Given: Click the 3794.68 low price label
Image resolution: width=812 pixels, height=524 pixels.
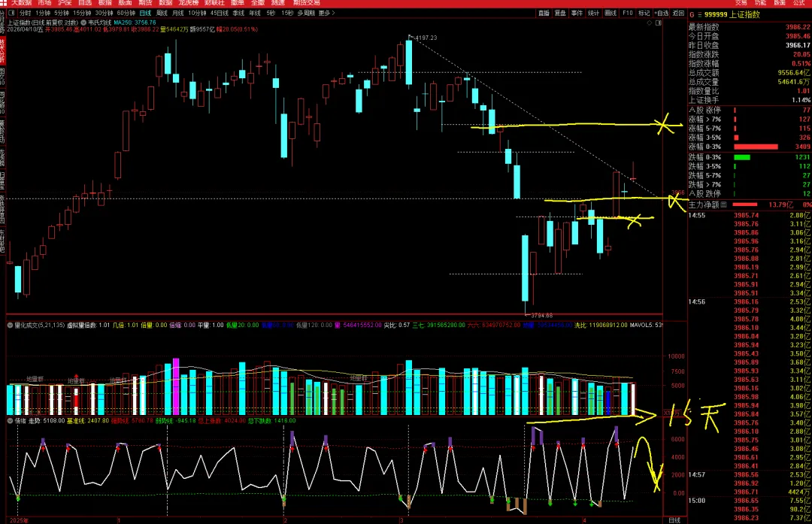Looking at the screenshot, I should 541,315.
